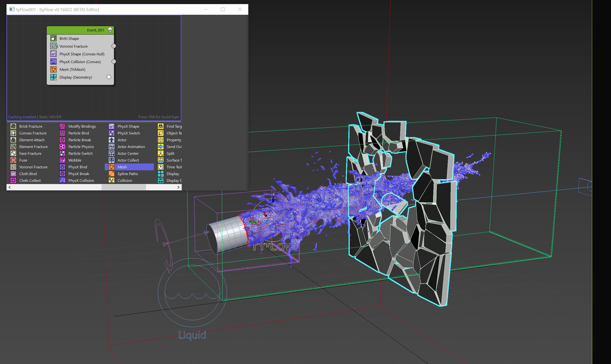Select Voronoi Fracture operator in Event_001
The image size is (611, 364).
click(x=73, y=46)
